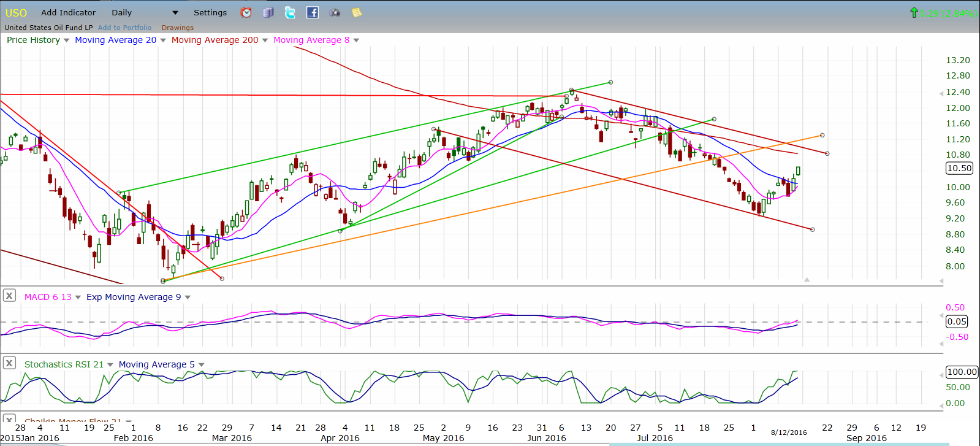This screenshot has height=446, width=980.
Task: Open the price alert alarm clock icon
Action: tap(246, 12)
